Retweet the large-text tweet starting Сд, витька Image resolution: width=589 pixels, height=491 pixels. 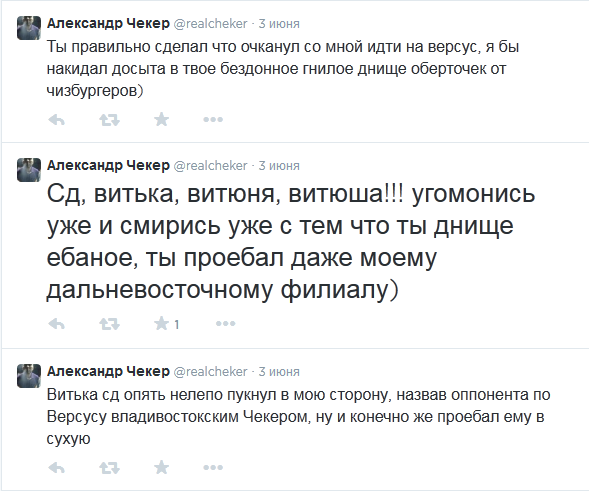point(109,323)
